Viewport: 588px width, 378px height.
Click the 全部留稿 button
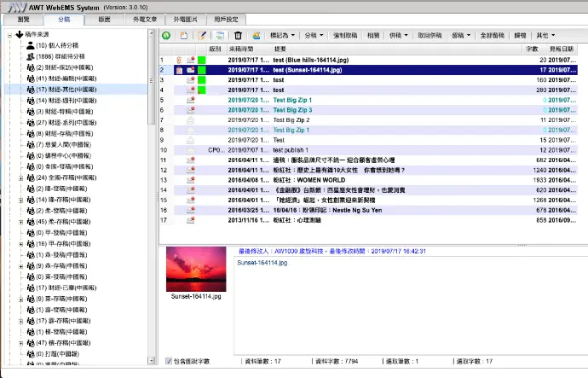point(494,36)
